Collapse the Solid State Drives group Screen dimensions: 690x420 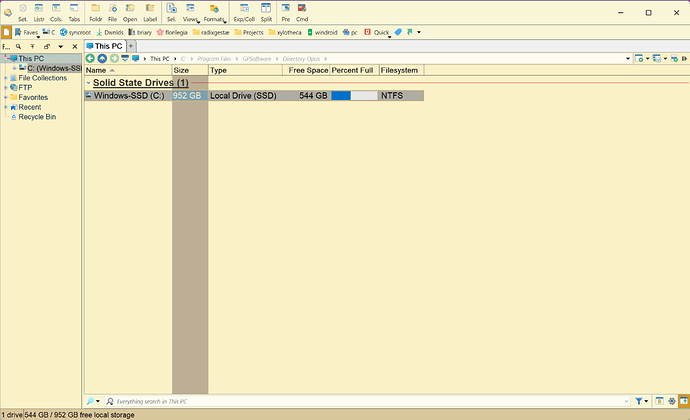[88, 83]
